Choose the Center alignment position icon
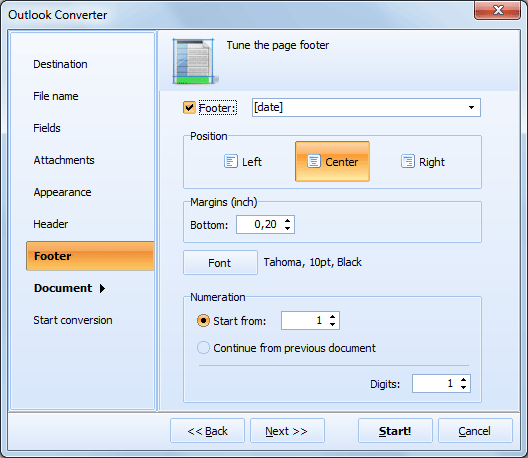The image size is (528, 458). coord(314,161)
